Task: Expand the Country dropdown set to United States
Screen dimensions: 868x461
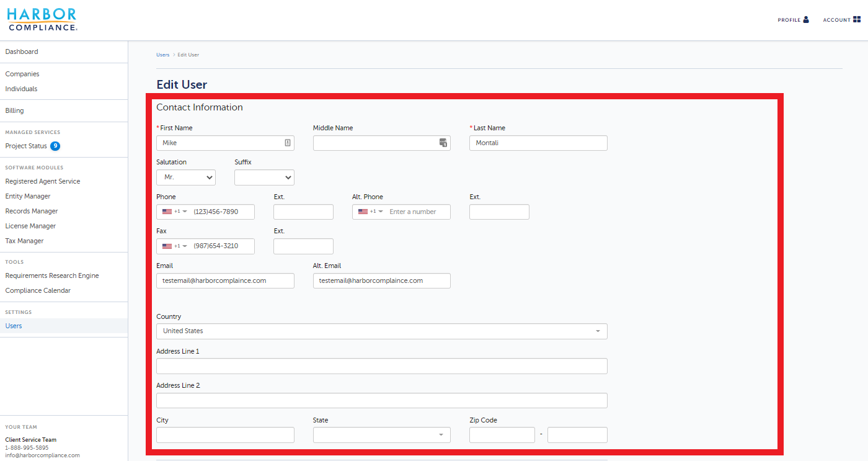Action: [382, 331]
